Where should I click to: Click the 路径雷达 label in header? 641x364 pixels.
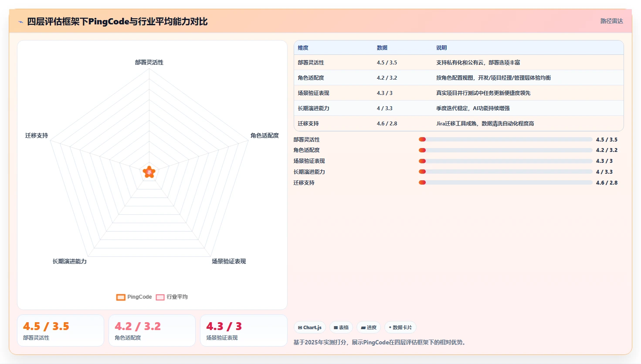coord(612,21)
